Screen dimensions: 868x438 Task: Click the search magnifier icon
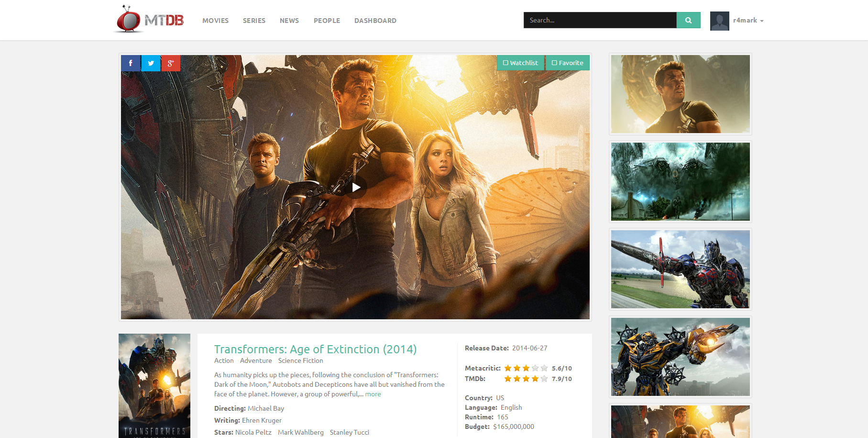(688, 20)
